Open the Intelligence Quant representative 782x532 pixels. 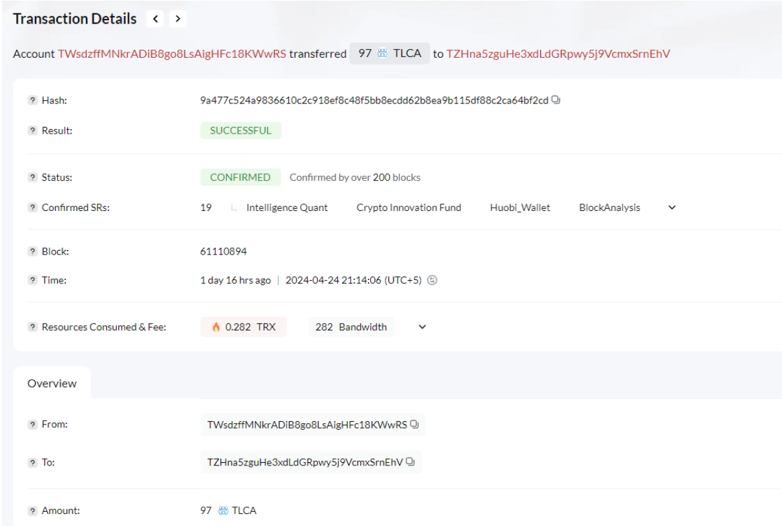pyautogui.click(x=287, y=208)
